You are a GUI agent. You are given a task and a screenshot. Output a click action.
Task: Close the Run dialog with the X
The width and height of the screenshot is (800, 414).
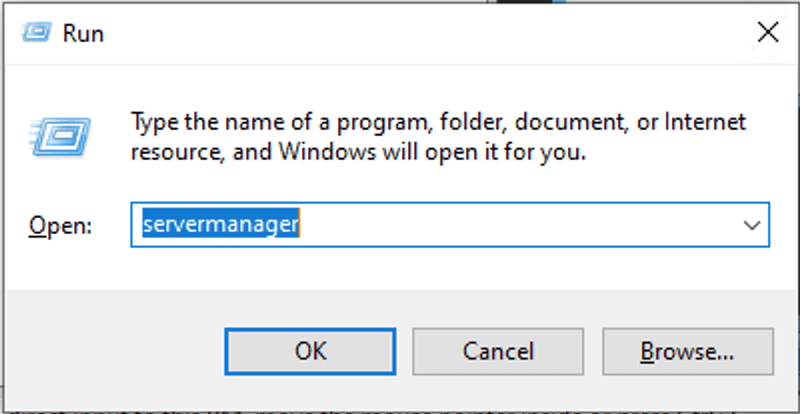tap(767, 33)
